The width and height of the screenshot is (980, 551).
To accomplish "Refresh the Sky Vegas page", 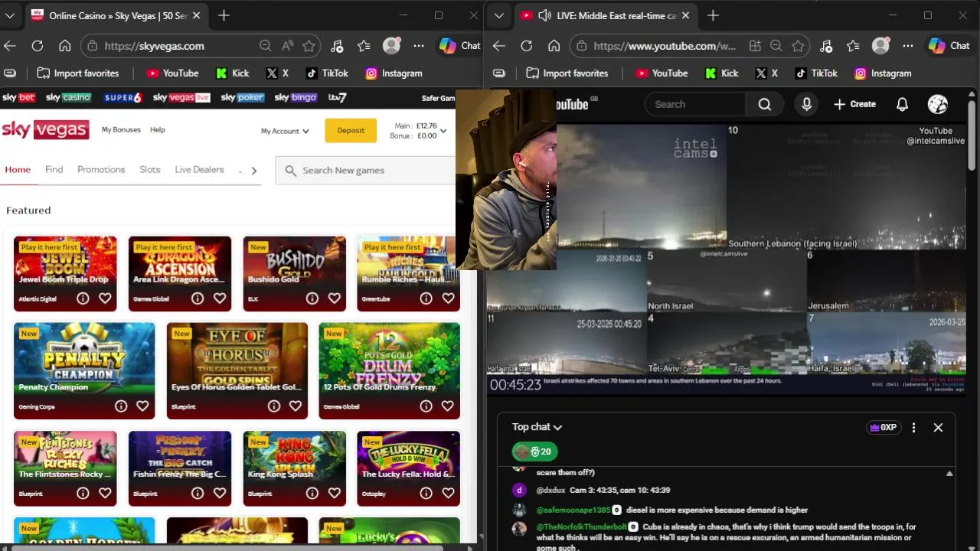I will pyautogui.click(x=37, y=46).
